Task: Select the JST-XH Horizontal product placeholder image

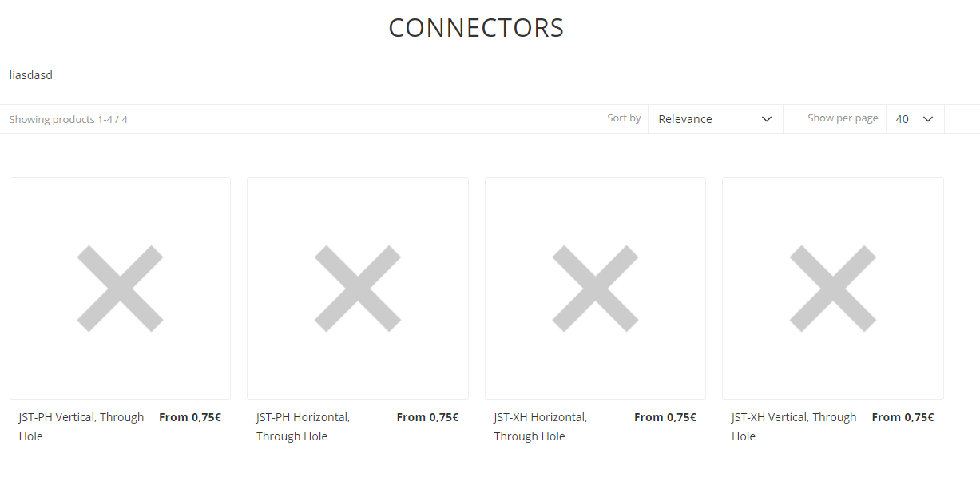Action: coord(595,289)
